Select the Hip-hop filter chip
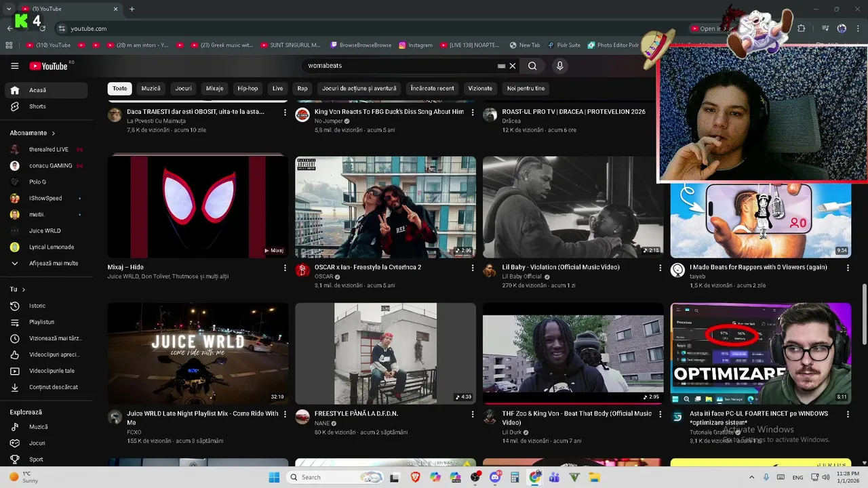The image size is (868, 488). click(248, 88)
